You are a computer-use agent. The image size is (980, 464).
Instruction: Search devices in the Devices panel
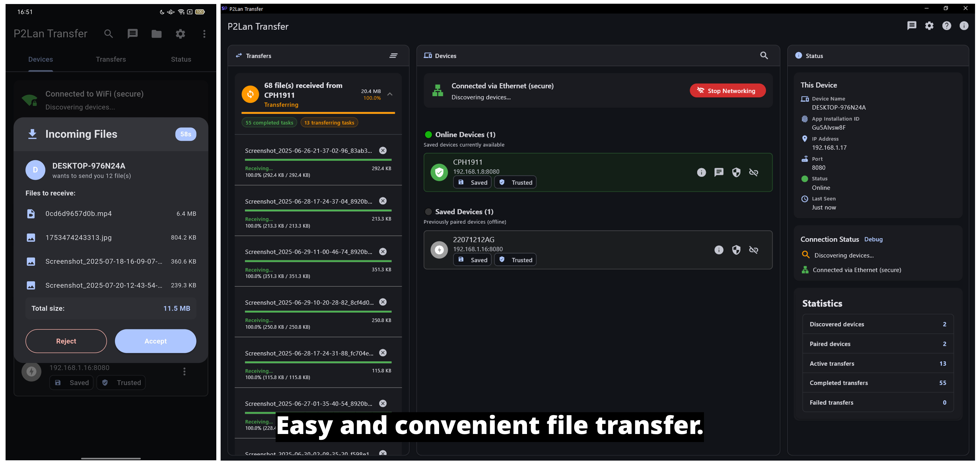[764, 56]
